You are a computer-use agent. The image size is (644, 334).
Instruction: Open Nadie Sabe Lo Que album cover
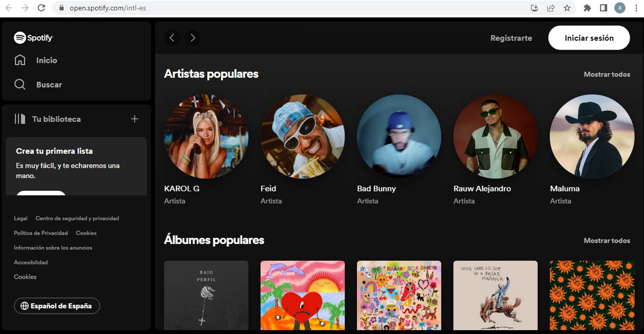[x=495, y=295]
